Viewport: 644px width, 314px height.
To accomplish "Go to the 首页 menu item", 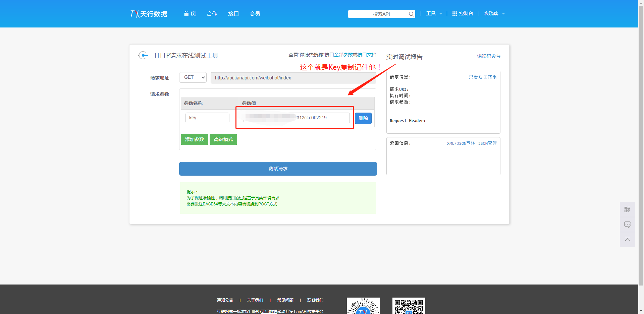I will 190,14.
